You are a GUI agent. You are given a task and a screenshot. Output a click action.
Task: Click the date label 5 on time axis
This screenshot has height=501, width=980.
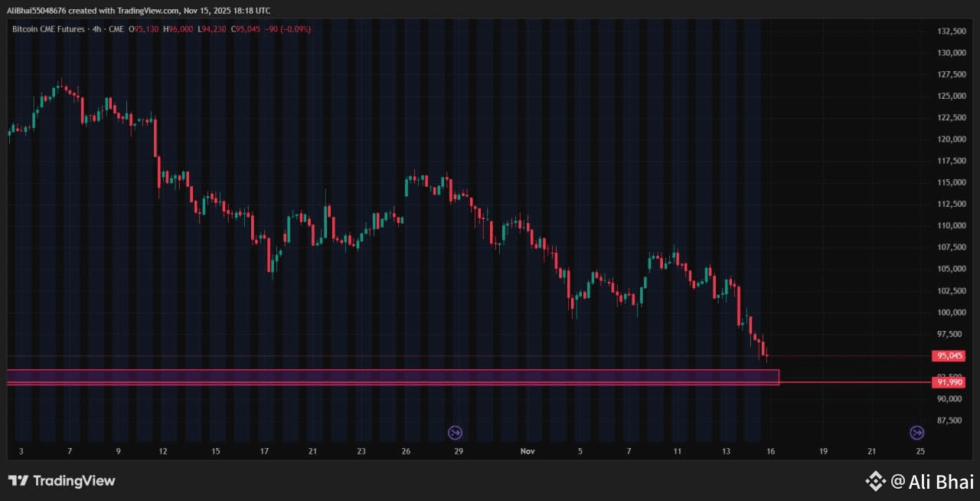click(580, 452)
